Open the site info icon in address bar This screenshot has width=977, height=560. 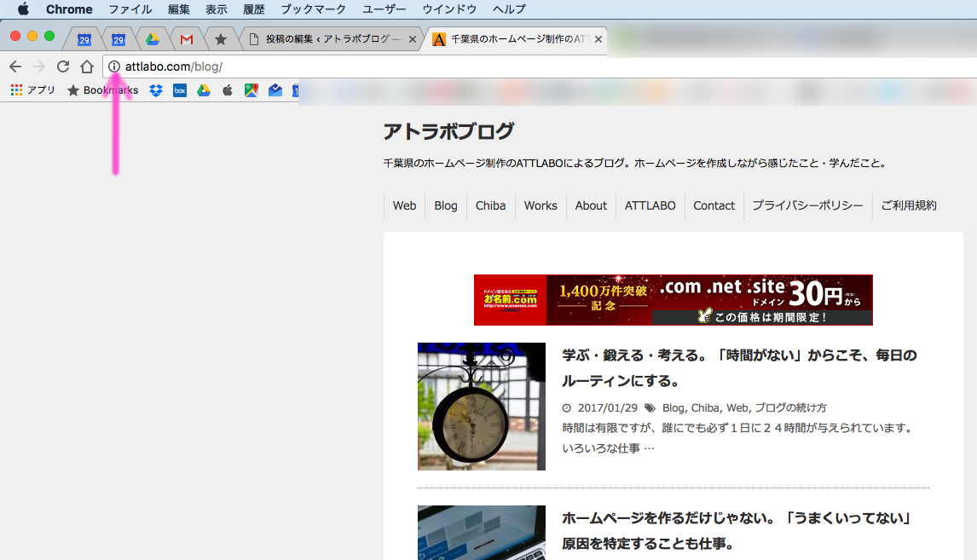[114, 66]
